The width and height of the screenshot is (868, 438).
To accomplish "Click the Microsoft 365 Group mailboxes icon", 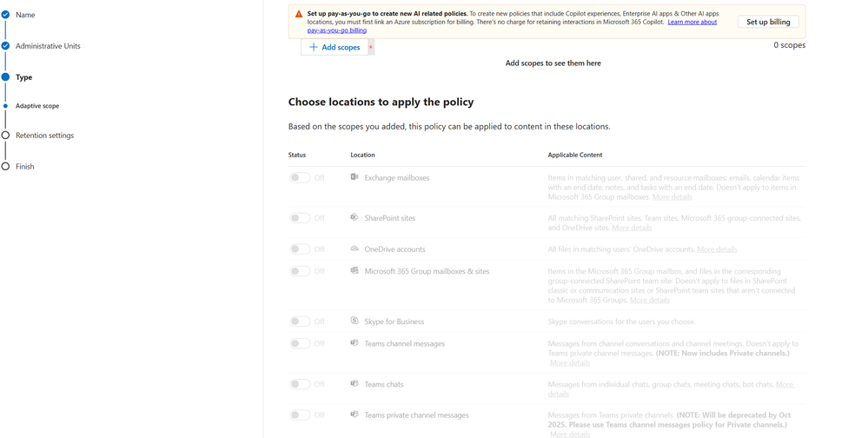I will coord(354,271).
